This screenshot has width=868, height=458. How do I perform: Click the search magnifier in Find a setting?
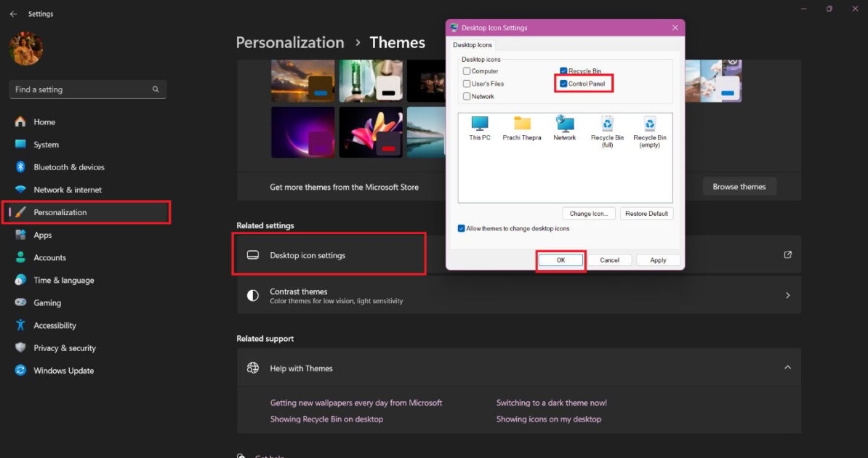[156, 89]
